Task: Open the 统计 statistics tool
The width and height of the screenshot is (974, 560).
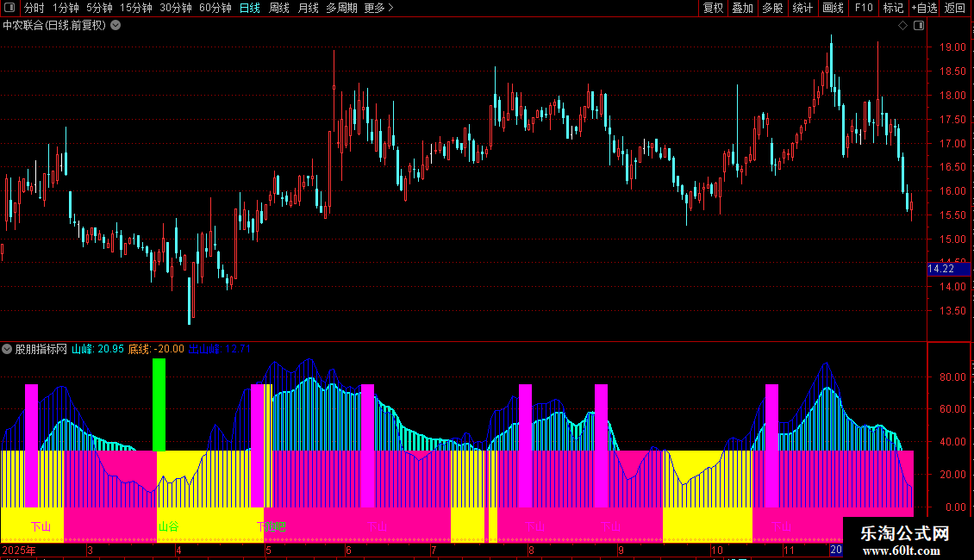Action: (802, 8)
